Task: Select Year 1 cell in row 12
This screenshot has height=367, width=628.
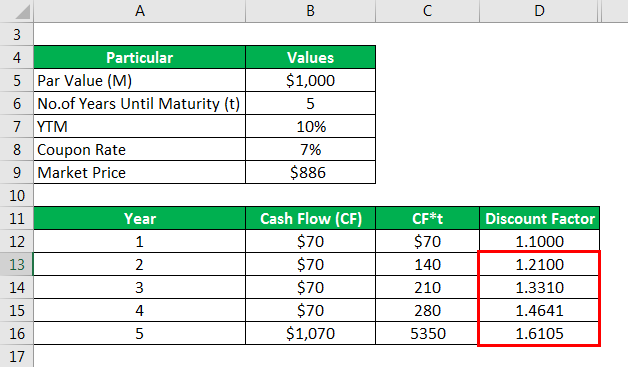Action: [139, 242]
